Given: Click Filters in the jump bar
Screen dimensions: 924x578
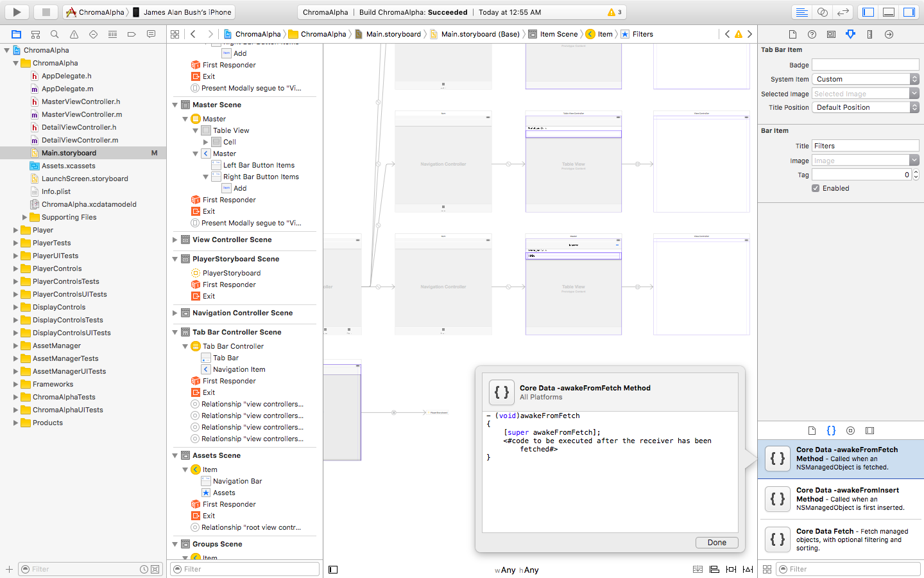Looking at the screenshot, I should pos(637,34).
